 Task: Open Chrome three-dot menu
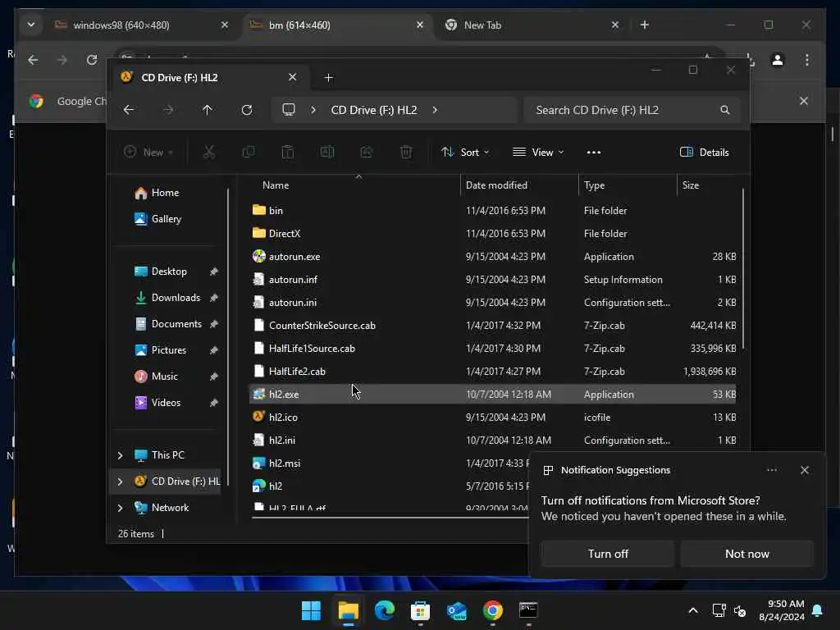(x=807, y=60)
